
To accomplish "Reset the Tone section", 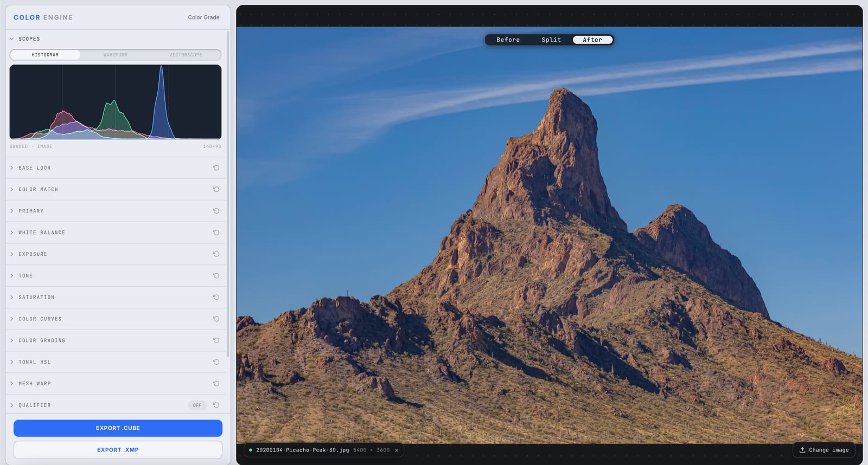I will (216, 276).
